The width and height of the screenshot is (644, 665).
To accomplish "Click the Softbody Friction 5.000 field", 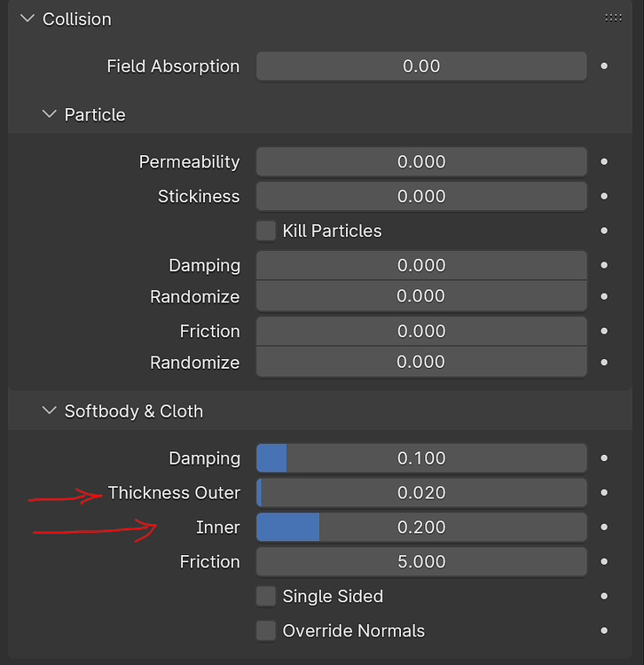I will pyautogui.click(x=421, y=561).
